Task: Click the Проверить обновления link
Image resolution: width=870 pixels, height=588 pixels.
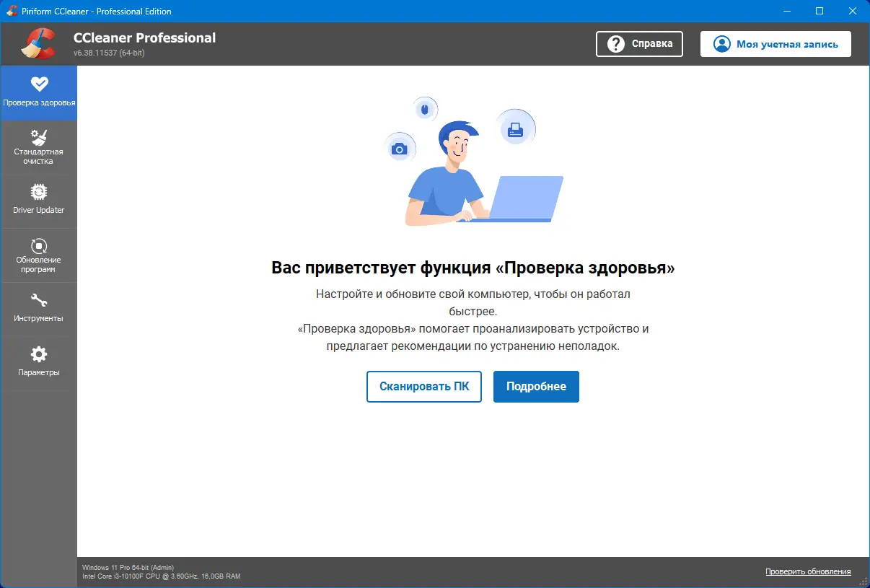Action: [809, 571]
